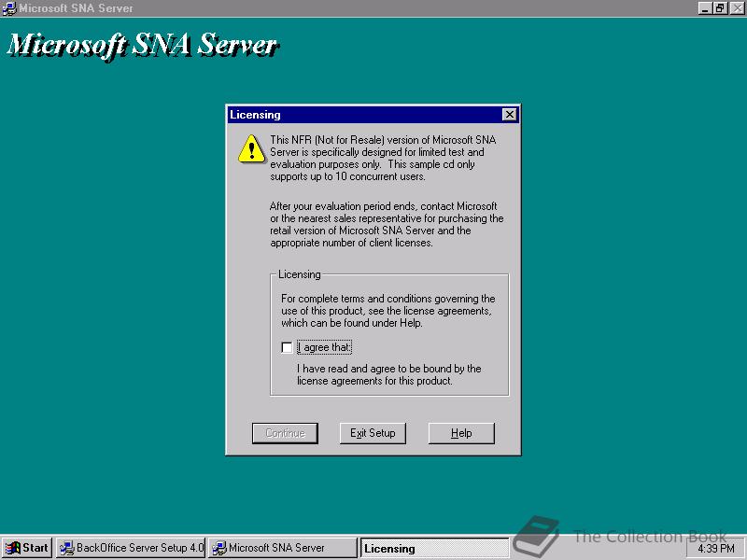Minimize the Microsoft SNA Server window

point(705,8)
